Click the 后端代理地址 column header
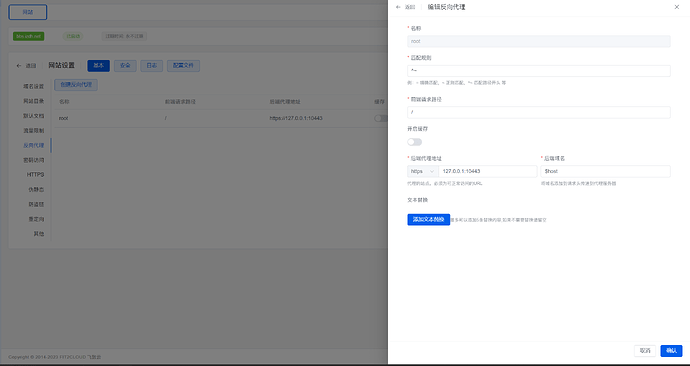690x366 pixels. (x=285, y=102)
